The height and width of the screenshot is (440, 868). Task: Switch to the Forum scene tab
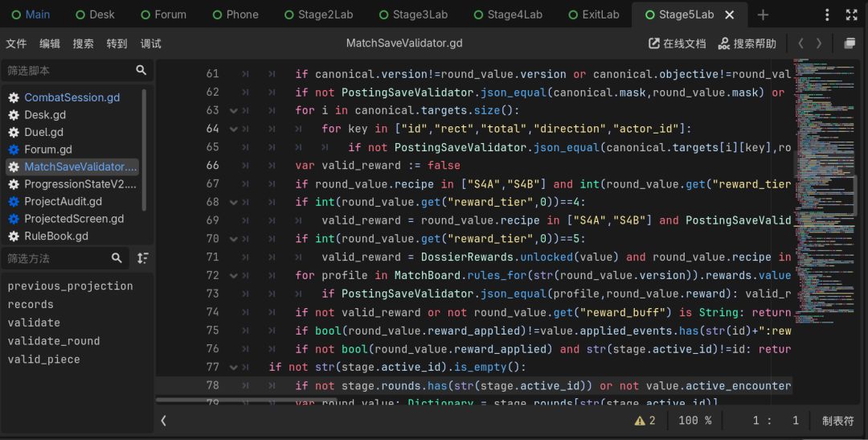(164, 14)
